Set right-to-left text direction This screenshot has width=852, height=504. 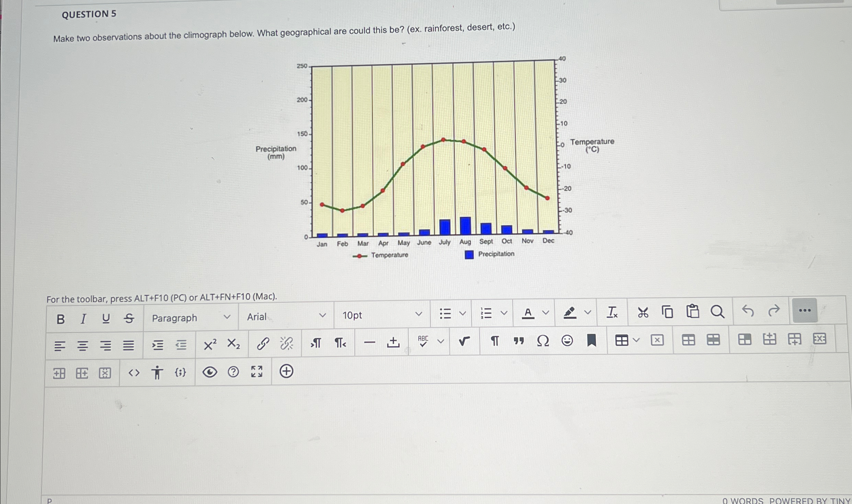click(x=340, y=343)
